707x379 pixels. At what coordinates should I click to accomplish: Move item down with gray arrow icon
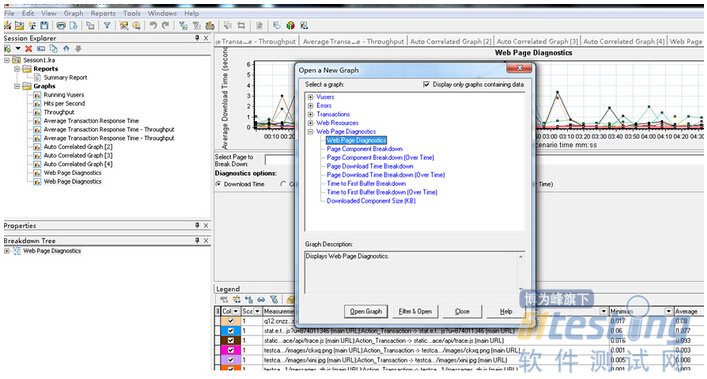[x=78, y=49]
